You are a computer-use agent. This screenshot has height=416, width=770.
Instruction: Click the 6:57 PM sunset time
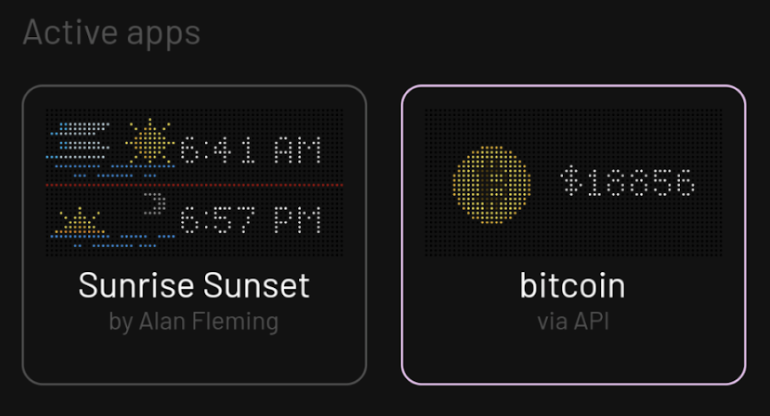250,219
